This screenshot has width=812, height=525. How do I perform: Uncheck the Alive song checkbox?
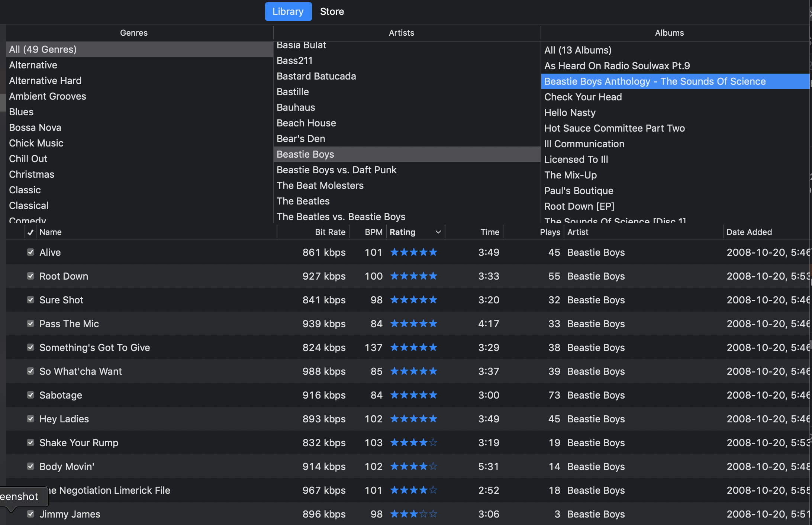tap(30, 252)
